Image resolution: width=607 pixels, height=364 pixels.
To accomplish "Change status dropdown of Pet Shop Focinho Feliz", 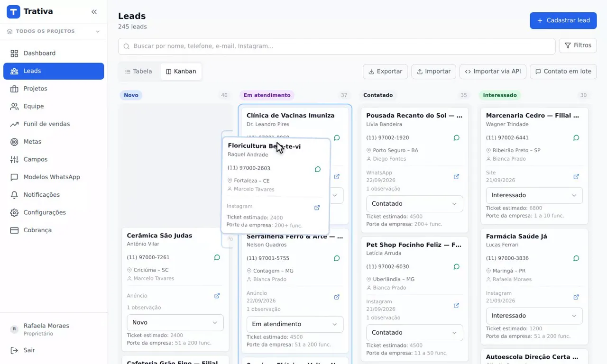I will [x=414, y=333].
